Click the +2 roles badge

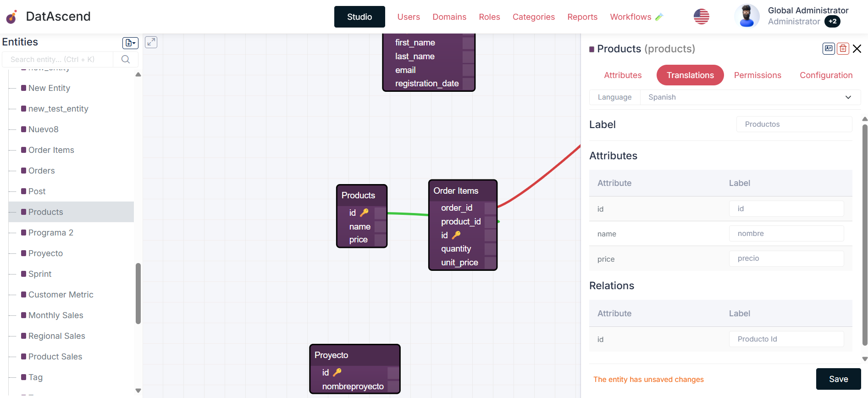pyautogui.click(x=832, y=22)
